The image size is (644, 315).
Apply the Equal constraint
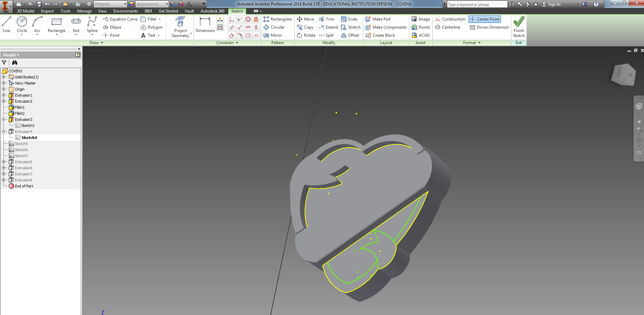point(256,35)
